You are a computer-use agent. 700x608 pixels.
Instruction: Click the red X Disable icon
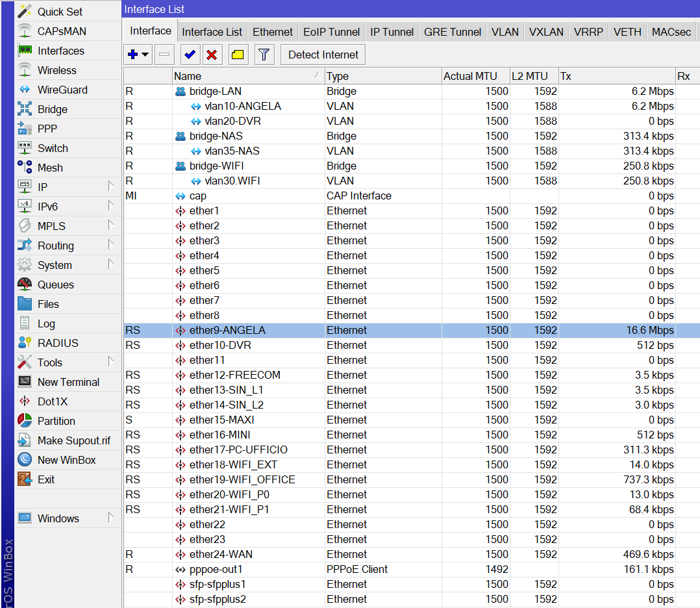[211, 55]
